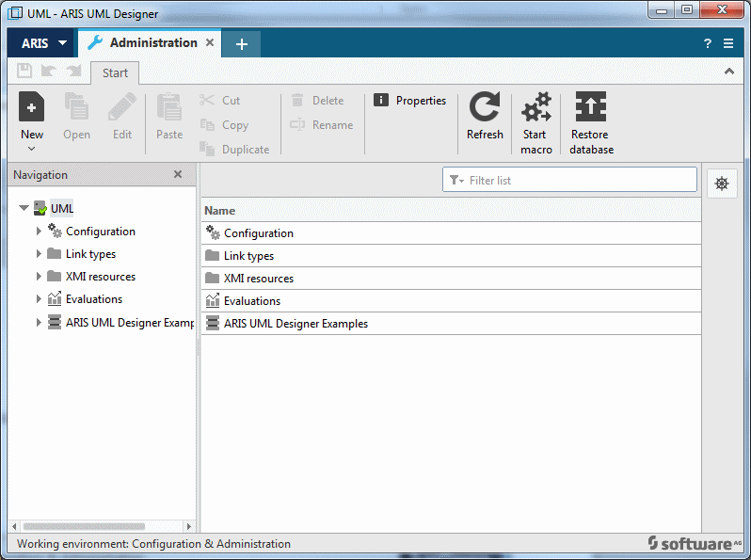
Task: Open the help question mark
Action: point(708,43)
